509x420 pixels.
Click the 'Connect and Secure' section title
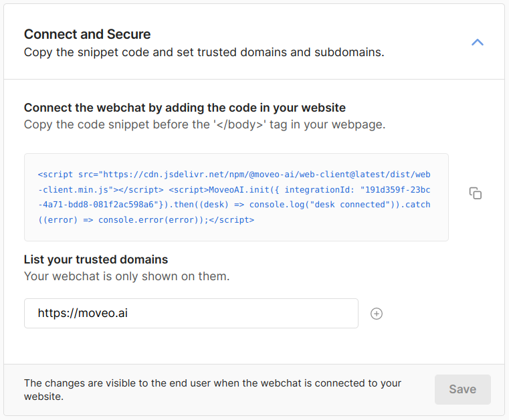pyautogui.click(x=87, y=34)
